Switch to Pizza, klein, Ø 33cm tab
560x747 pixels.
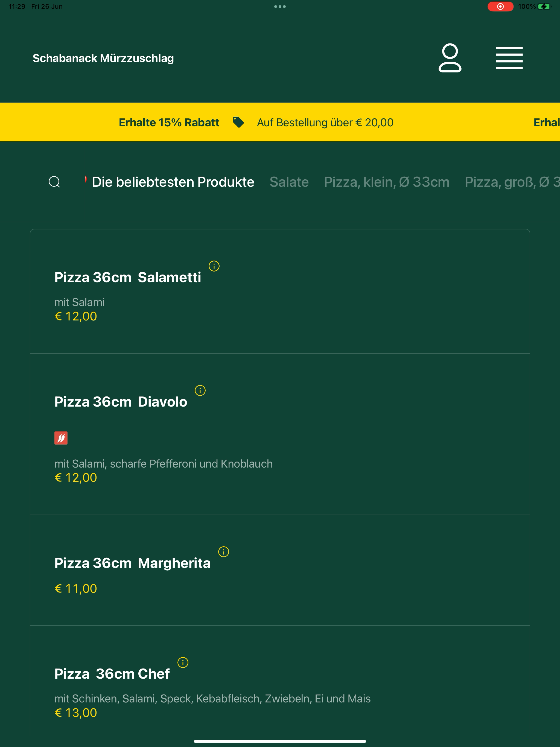click(387, 182)
